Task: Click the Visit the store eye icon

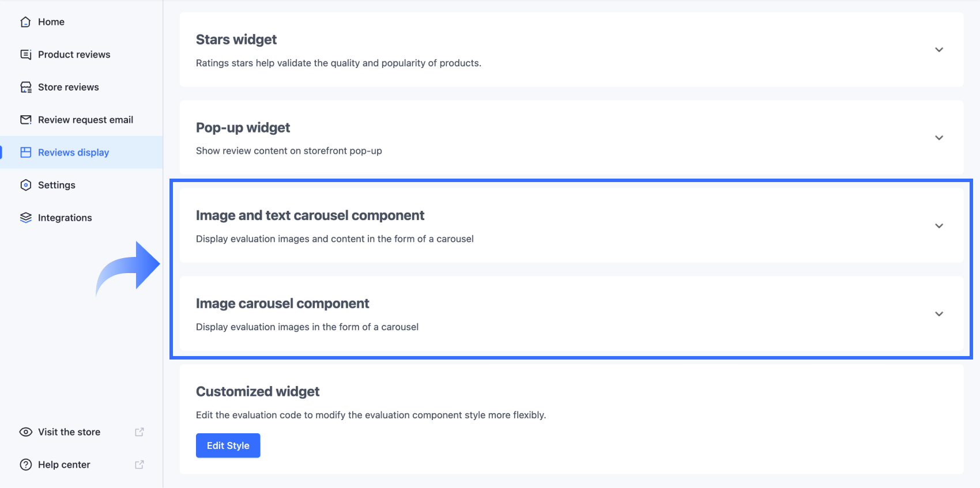Action: click(x=25, y=432)
